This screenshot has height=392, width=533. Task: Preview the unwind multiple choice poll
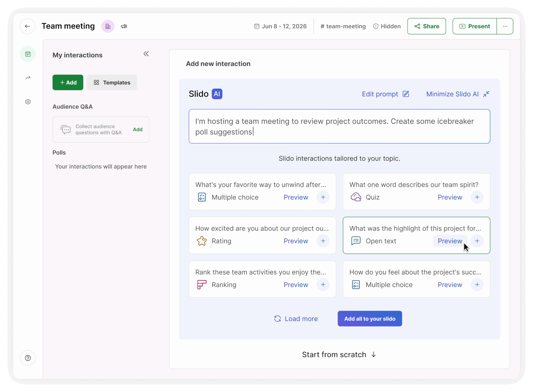point(296,197)
